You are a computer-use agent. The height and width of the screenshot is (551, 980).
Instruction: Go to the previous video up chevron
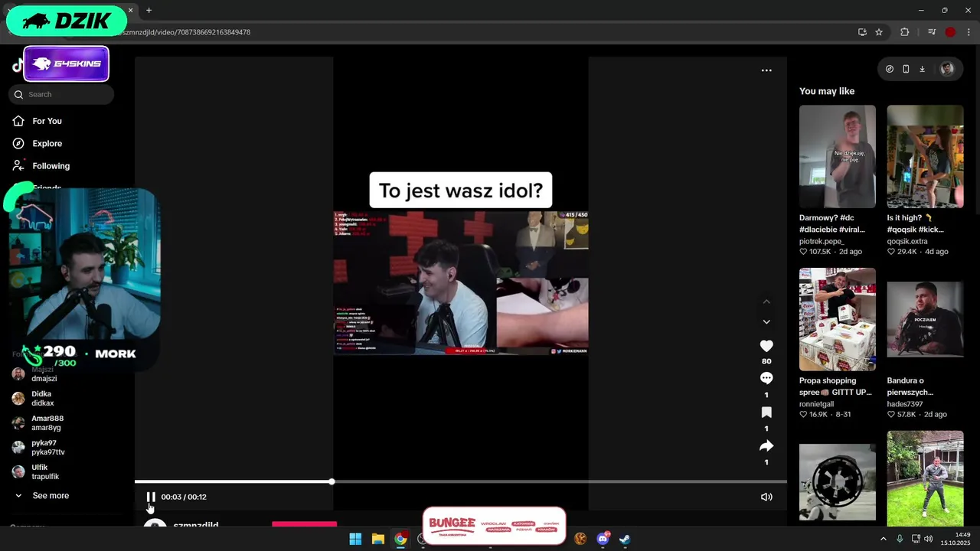[x=766, y=302]
